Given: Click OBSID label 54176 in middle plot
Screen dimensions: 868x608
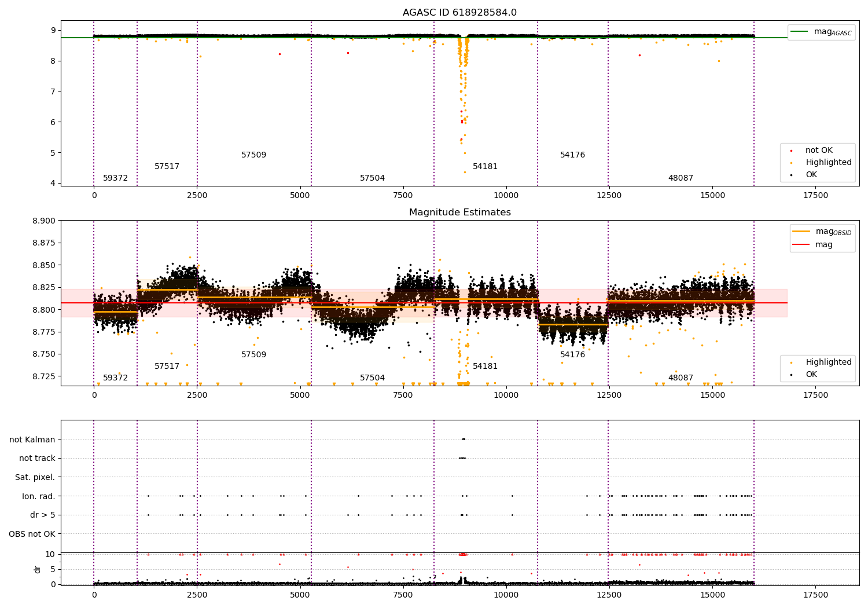Looking at the screenshot, I should click(572, 355).
